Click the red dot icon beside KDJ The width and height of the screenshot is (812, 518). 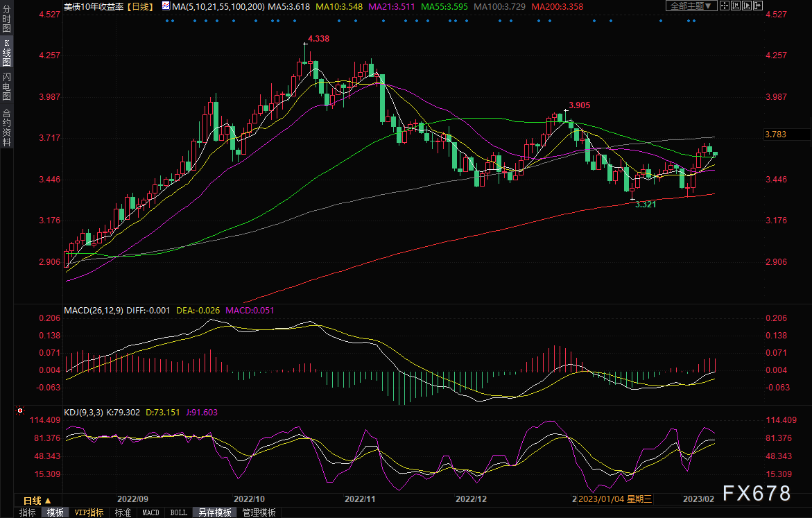[x=20, y=411]
